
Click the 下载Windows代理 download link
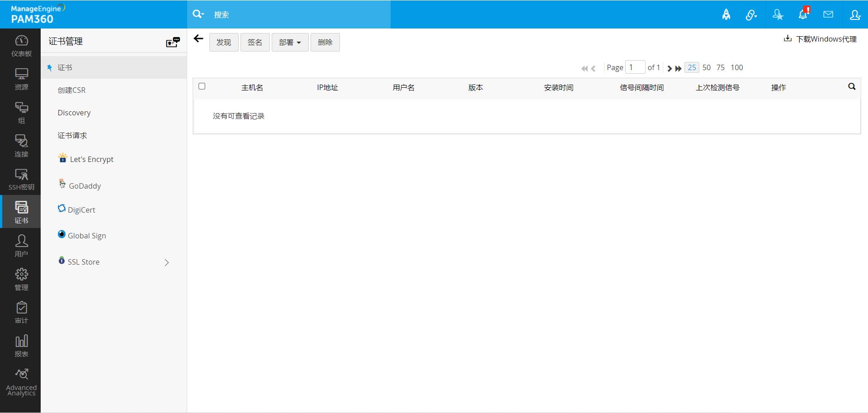click(x=820, y=39)
